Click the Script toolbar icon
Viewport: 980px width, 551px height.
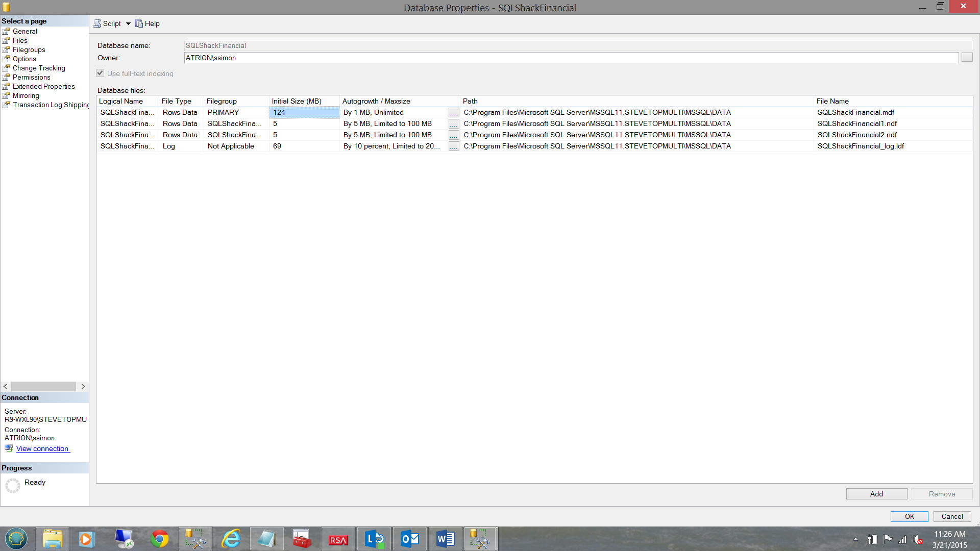click(x=97, y=23)
